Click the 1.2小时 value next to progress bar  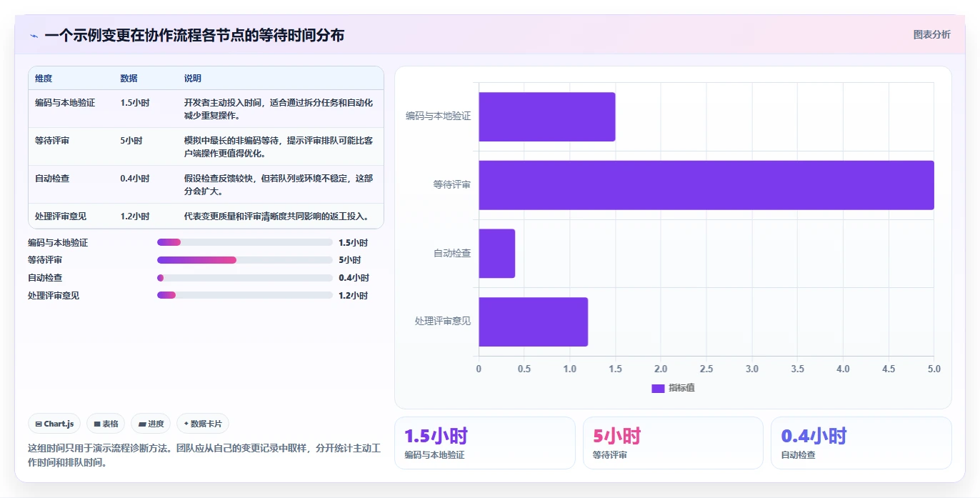tap(353, 295)
